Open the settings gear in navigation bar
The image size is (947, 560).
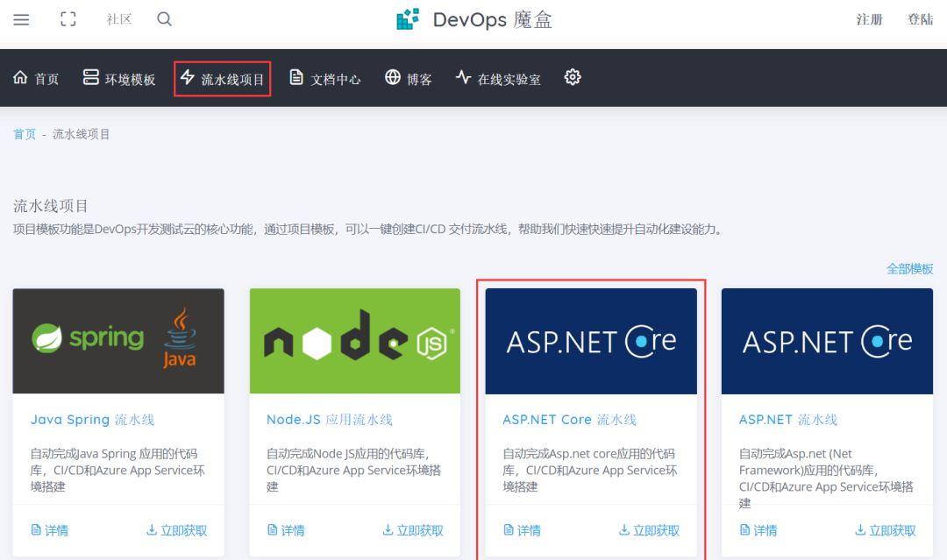pos(573,77)
